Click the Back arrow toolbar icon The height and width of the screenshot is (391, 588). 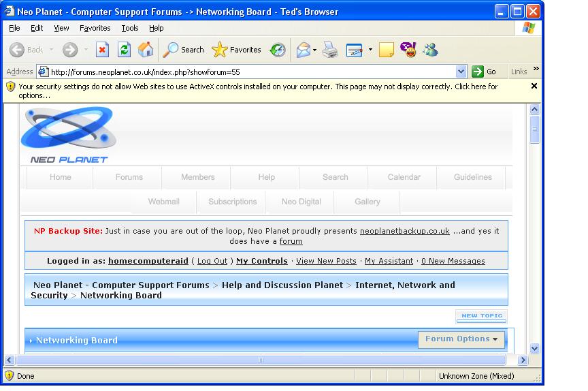pyautogui.click(x=16, y=50)
